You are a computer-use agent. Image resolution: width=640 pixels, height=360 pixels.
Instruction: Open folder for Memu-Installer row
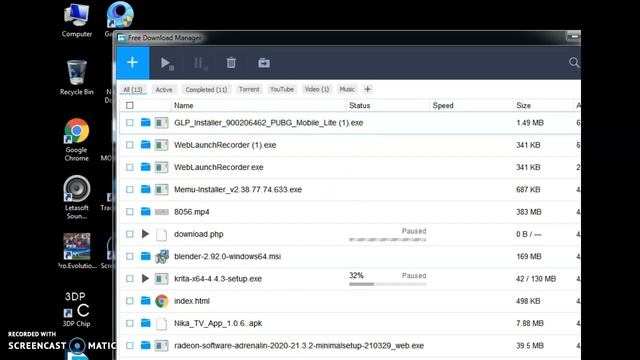145,189
